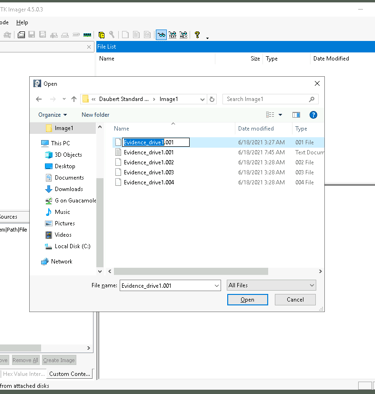Select the Image1 folder in navigation pane
Image resolution: width=375 pixels, height=394 pixels.
click(63, 128)
